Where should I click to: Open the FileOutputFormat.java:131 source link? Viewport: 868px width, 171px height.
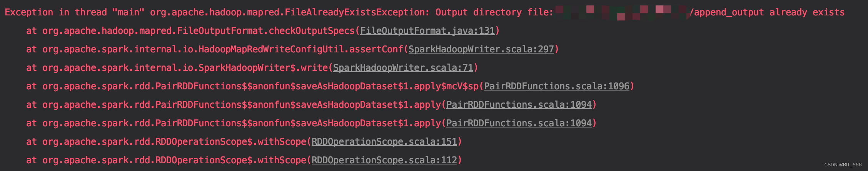pos(427,31)
